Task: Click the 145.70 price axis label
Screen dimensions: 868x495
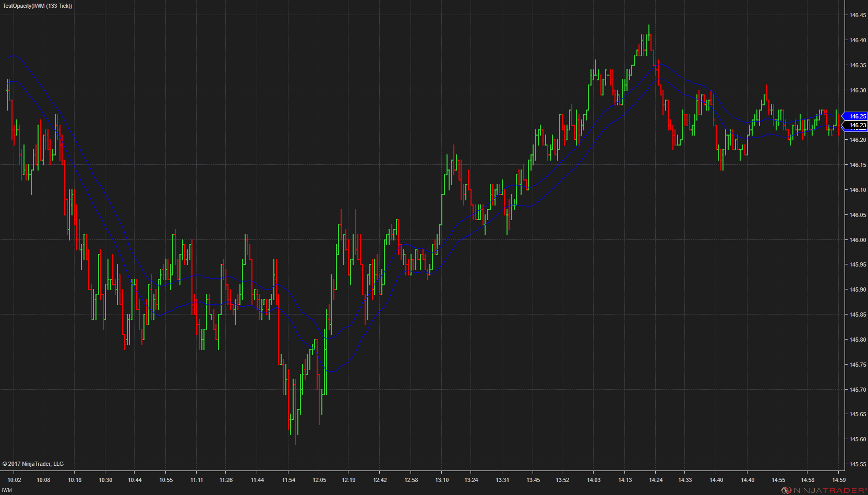Action: [x=858, y=390]
